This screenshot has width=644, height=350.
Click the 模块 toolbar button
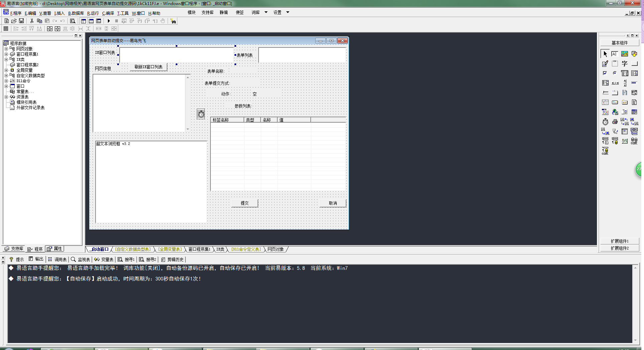point(191,12)
